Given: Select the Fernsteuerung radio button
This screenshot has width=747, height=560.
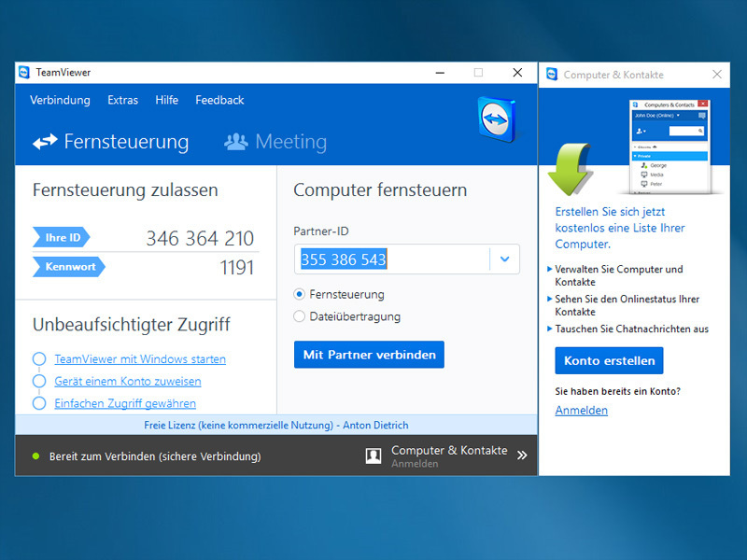Looking at the screenshot, I should (299, 294).
